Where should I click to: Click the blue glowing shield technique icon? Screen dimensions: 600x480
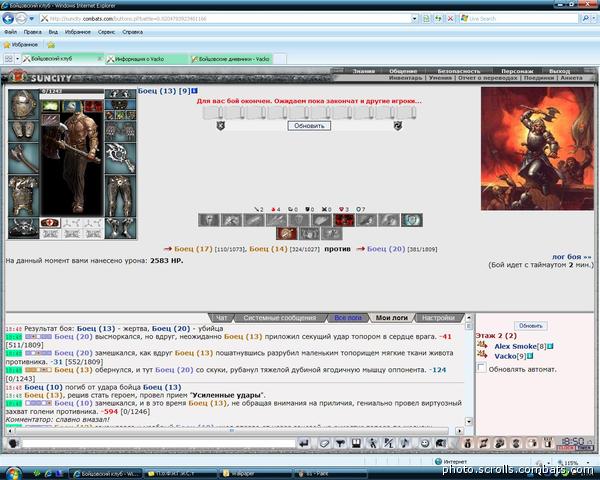tap(412, 220)
